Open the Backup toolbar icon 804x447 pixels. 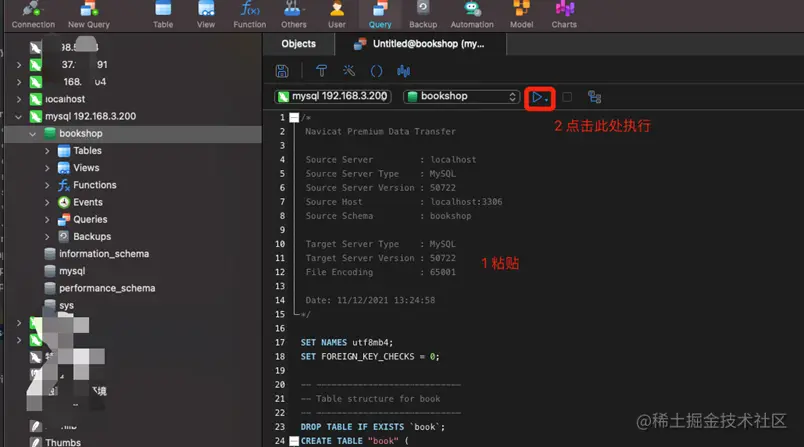tap(423, 15)
